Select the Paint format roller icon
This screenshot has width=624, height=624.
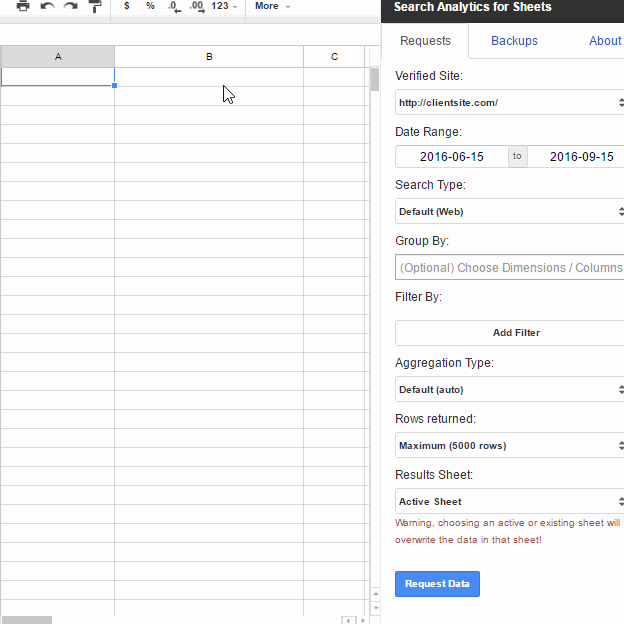(x=95, y=6)
